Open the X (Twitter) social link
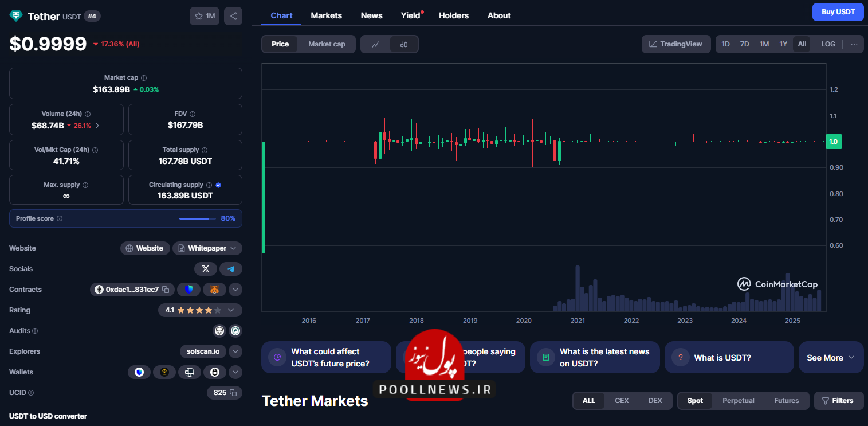 206,269
